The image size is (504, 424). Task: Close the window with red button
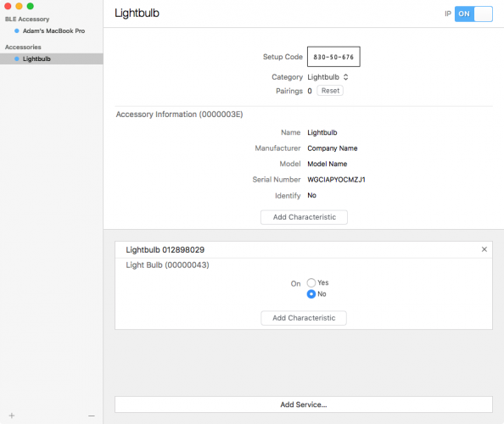point(8,6)
